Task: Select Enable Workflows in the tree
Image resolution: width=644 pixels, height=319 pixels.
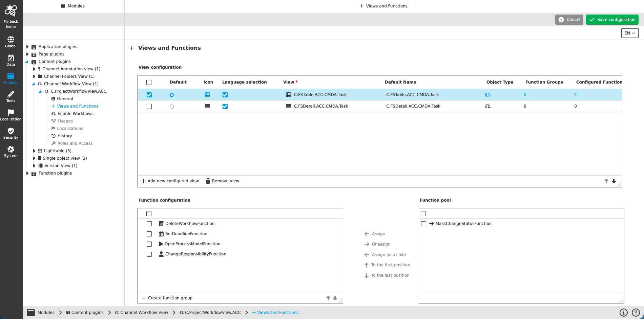Action: [75, 113]
